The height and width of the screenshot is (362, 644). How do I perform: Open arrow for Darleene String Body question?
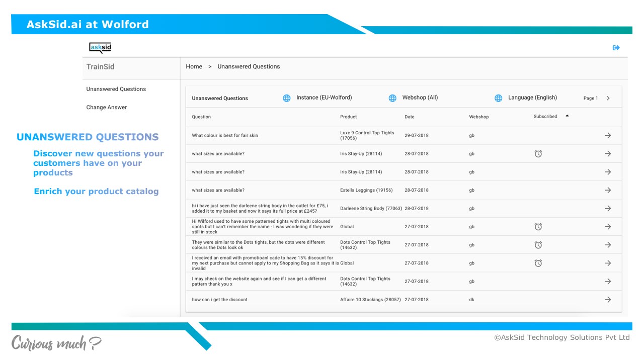[608, 208]
